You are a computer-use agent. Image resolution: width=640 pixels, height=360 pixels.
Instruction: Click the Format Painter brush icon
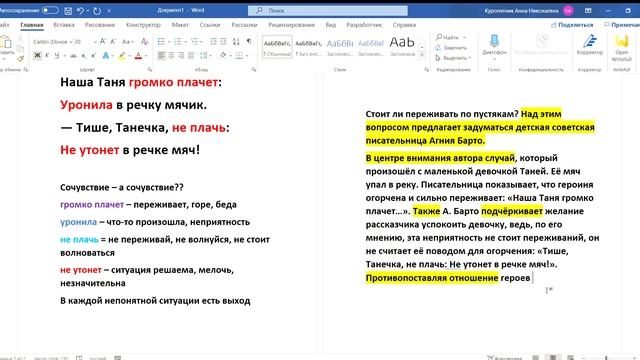coord(20,59)
